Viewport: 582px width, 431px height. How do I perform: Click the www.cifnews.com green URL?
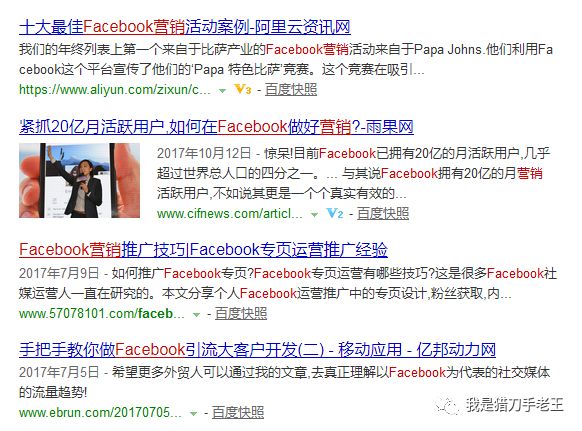[x=229, y=213]
